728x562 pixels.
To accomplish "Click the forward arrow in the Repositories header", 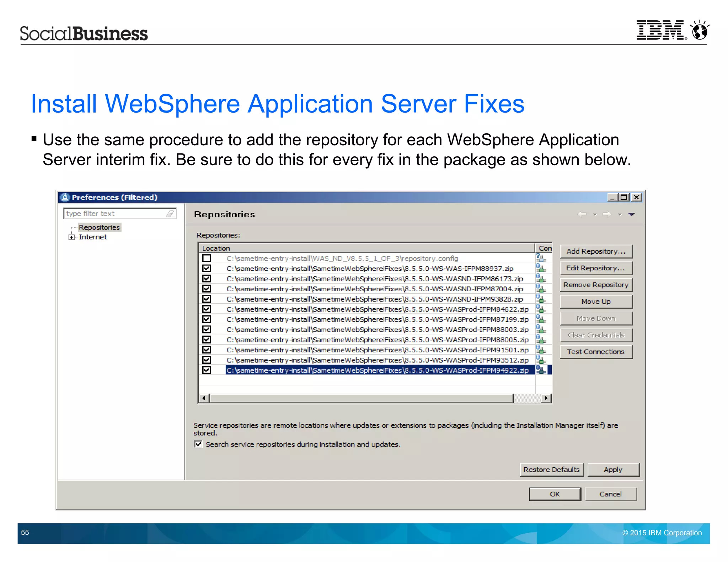I will pos(607,214).
